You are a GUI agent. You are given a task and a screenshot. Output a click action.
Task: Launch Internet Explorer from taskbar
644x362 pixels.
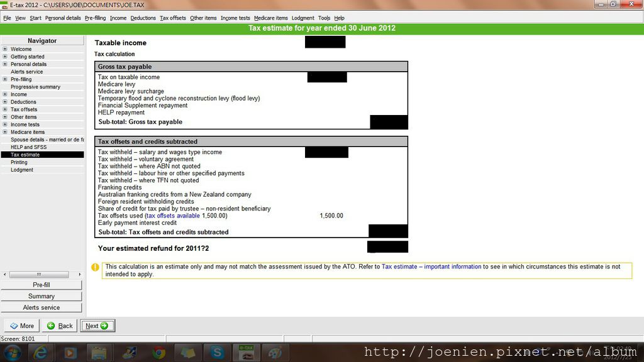pos(41,353)
